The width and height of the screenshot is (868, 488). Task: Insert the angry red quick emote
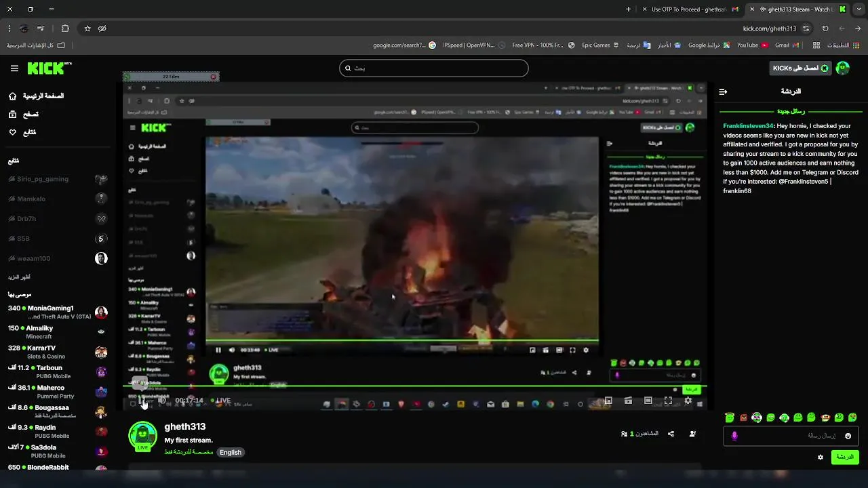[x=743, y=418]
